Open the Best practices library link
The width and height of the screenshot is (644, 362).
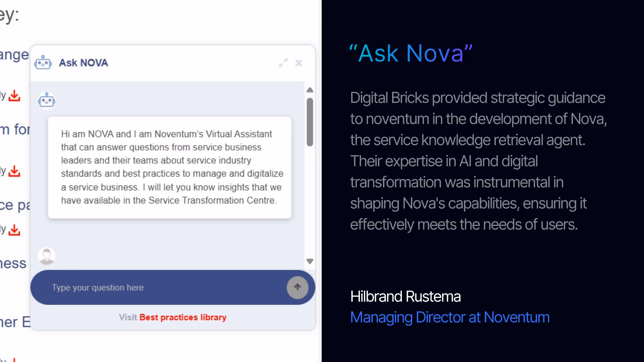pyautogui.click(x=183, y=317)
